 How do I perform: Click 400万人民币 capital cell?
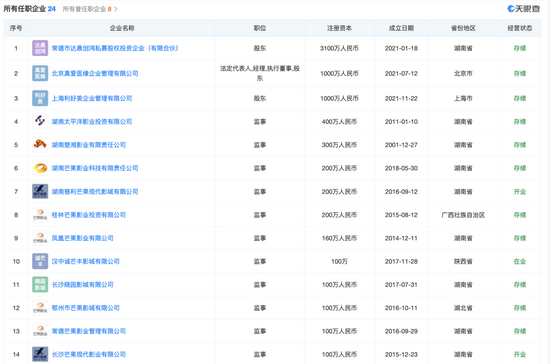[x=339, y=121]
